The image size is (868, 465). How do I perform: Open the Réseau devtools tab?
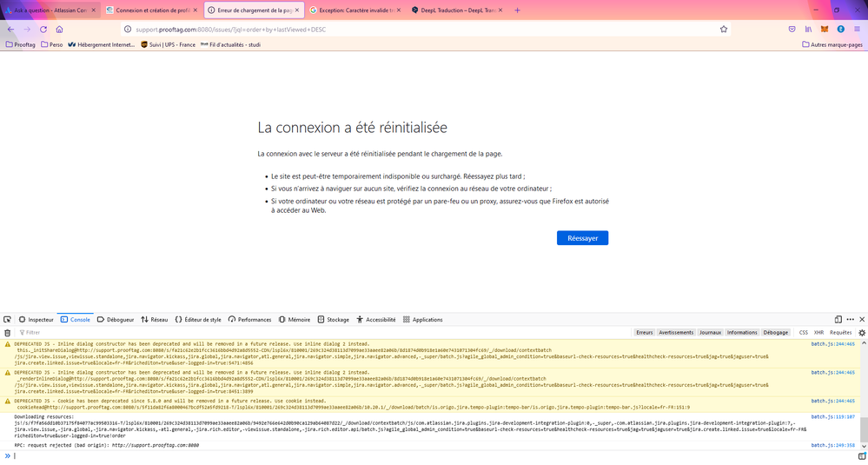(x=155, y=319)
